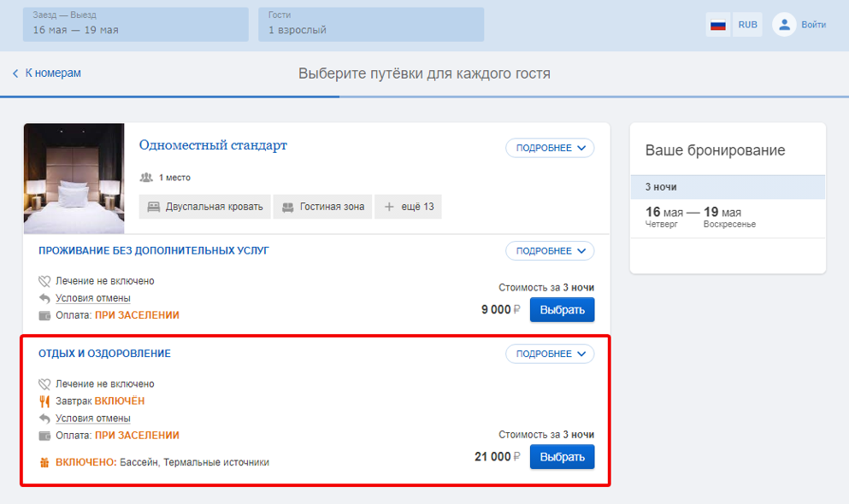Image resolution: width=849 pixels, height=504 pixels.
Task: Open the Заезд — Выезд dates field
Action: 135,24
